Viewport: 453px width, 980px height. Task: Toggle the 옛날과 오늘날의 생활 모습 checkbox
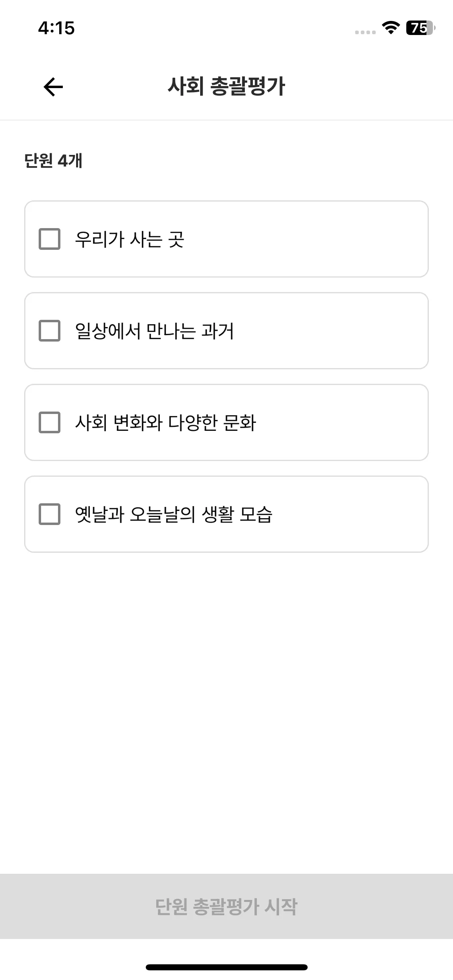50,514
